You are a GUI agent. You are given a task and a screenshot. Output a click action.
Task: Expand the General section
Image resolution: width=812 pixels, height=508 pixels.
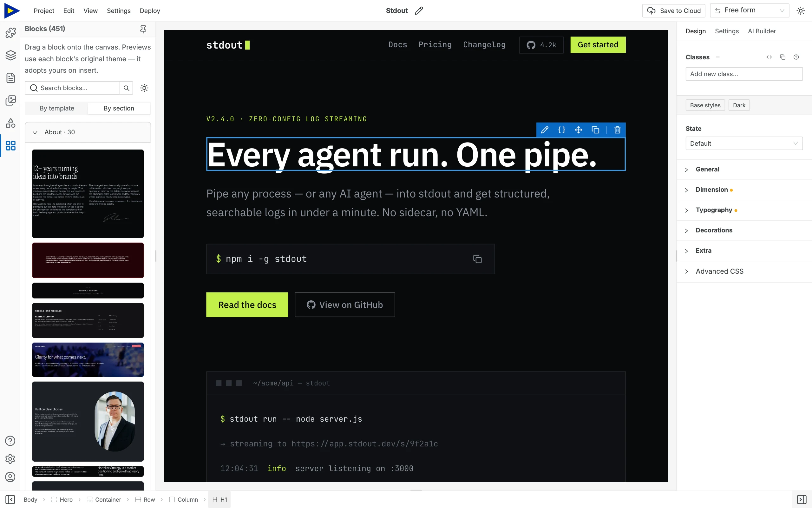click(x=744, y=169)
